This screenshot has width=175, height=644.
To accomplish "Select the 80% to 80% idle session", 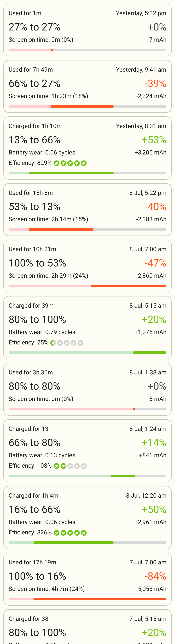I will [x=87, y=389].
